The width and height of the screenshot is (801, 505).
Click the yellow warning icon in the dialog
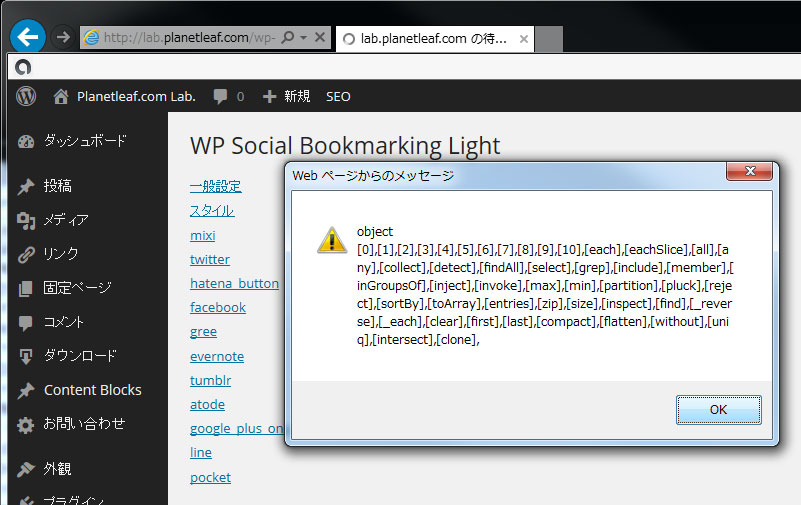[332, 241]
